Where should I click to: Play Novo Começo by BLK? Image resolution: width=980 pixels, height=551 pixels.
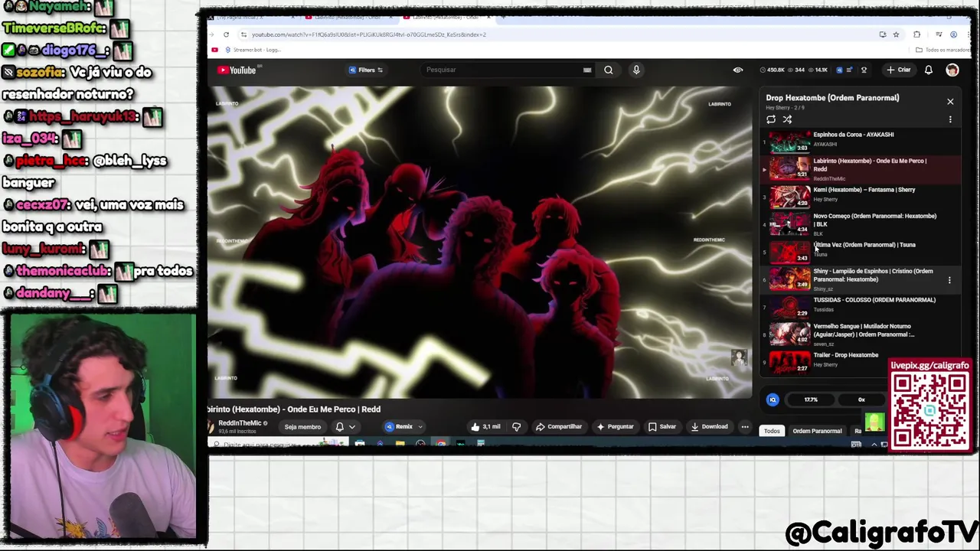859,224
